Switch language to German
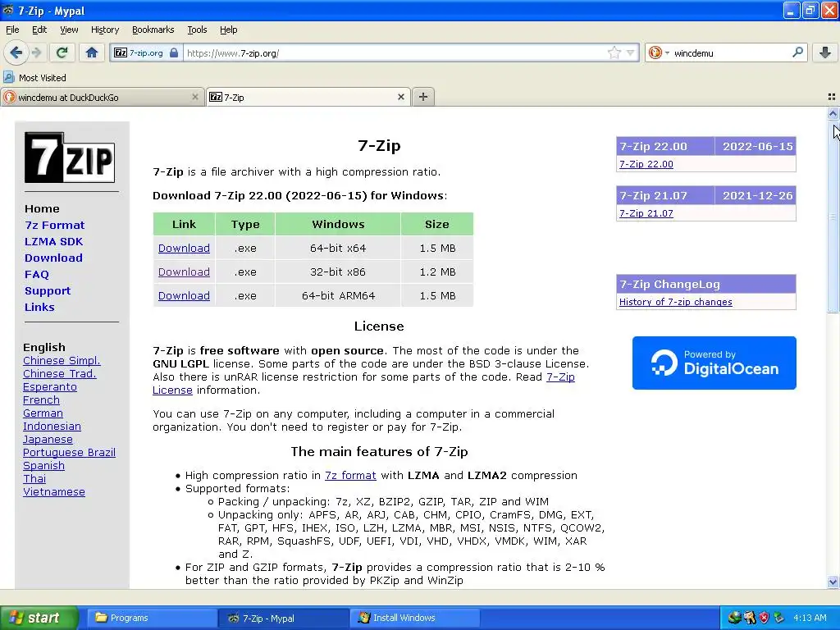This screenshot has height=630, width=840. [x=43, y=413]
